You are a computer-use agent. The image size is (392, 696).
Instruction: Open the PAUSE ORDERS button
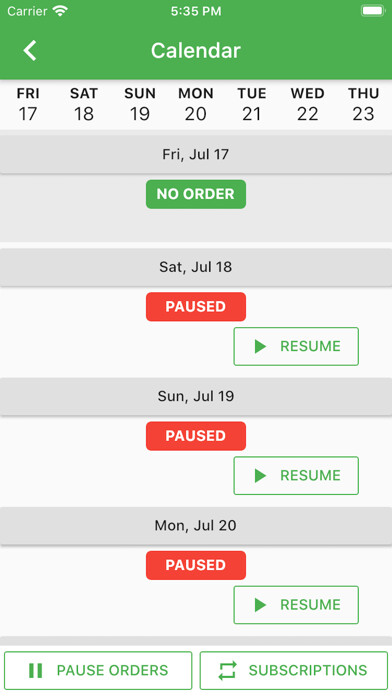tap(98, 670)
